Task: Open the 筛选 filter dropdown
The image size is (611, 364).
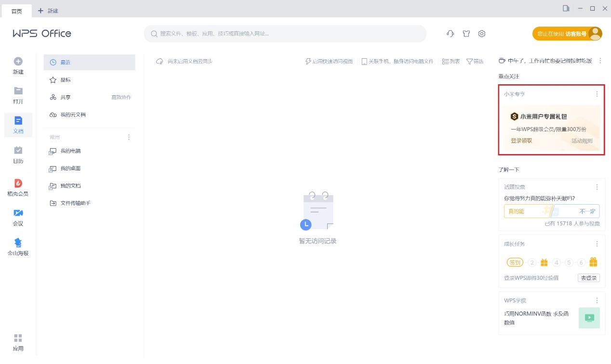Action: coord(475,61)
